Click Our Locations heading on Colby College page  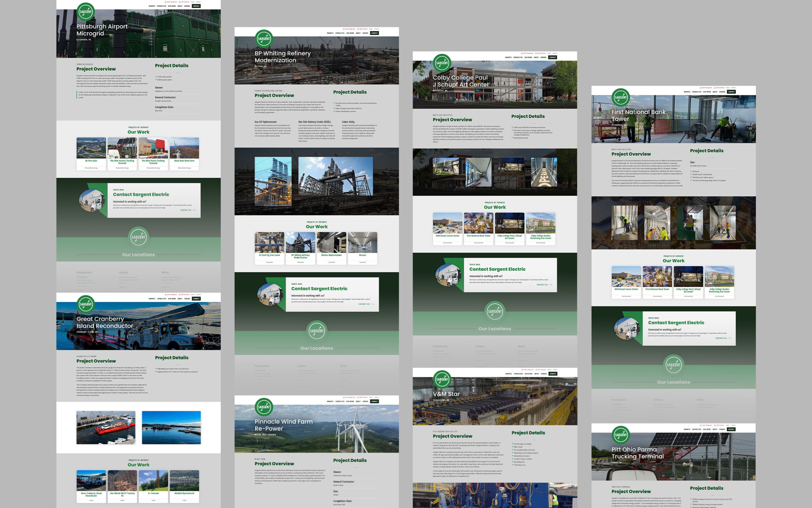(x=495, y=329)
